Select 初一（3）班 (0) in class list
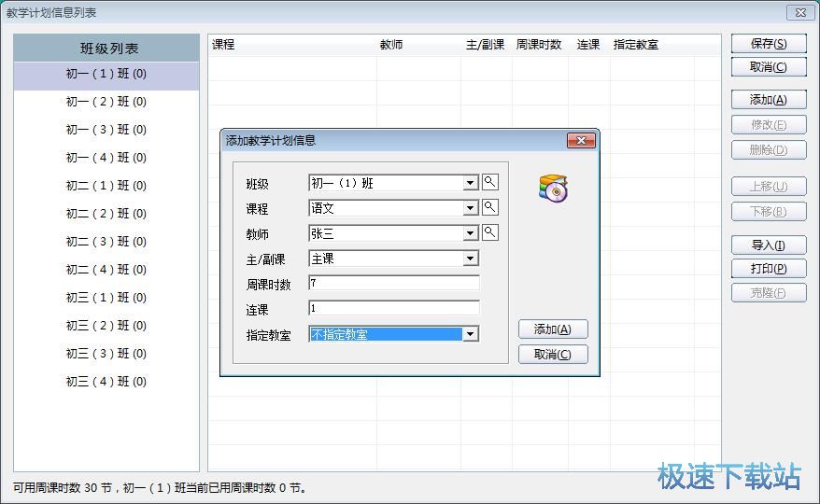This screenshot has width=820, height=504. pos(106,130)
